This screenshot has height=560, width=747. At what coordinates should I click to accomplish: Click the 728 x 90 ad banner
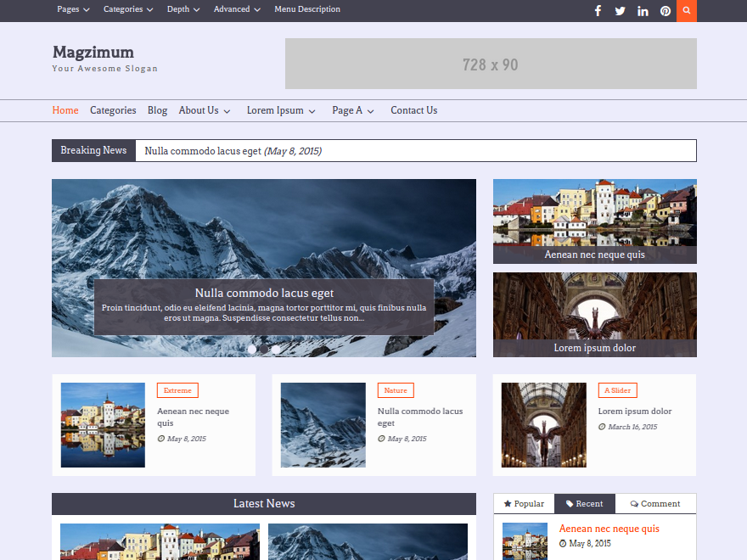coord(491,64)
